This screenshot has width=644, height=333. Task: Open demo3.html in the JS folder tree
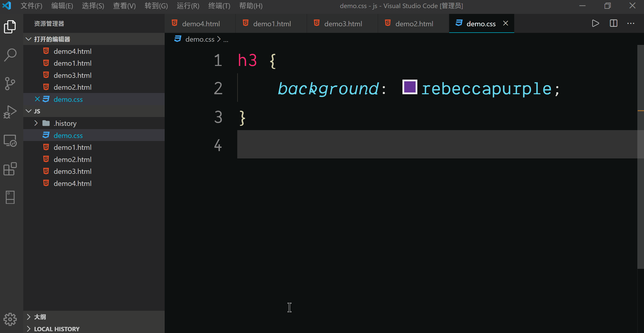click(72, 172)
